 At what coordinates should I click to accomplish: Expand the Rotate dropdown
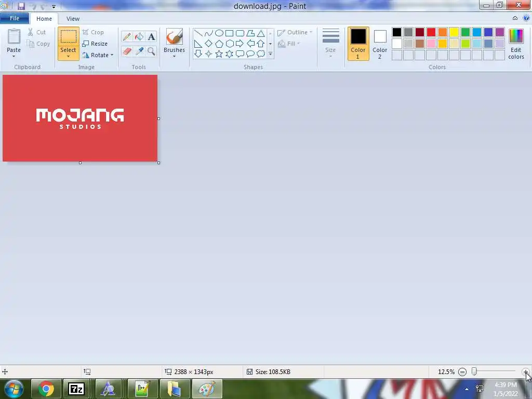point(112,55)
